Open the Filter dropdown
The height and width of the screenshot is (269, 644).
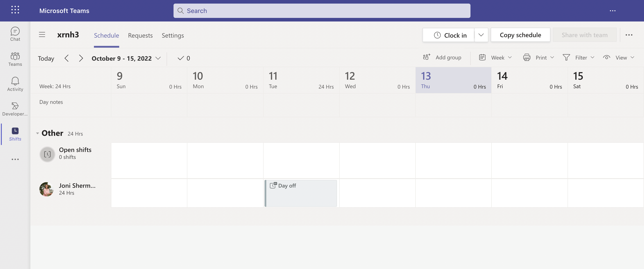pyautogui.click(x=578, y=58)
